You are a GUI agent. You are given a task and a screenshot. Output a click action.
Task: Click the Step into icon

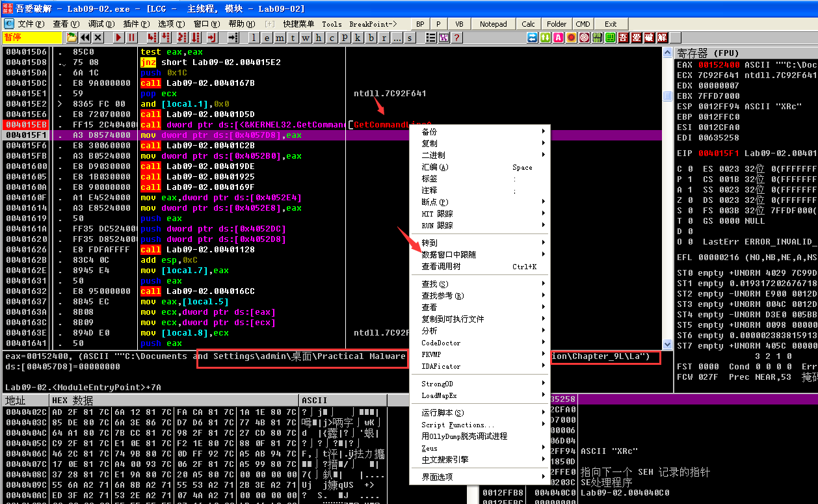(152, 38)
